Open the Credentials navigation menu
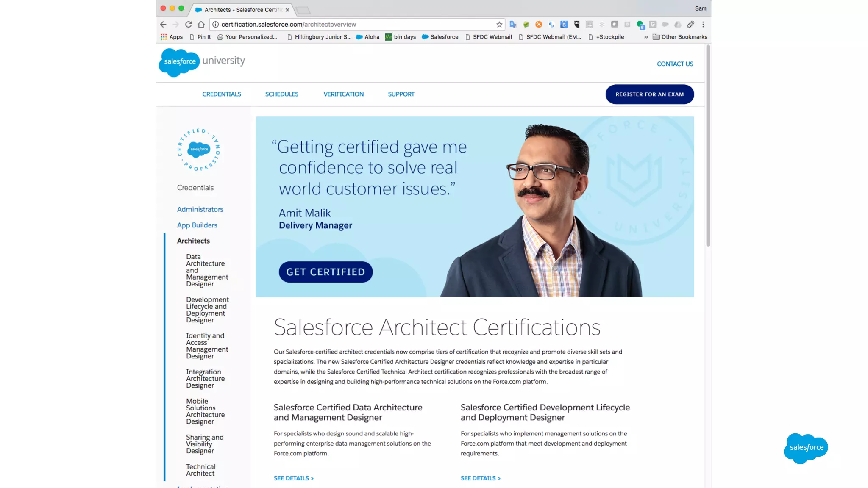This screenshot has width=868, height=488. pos(221,94)
